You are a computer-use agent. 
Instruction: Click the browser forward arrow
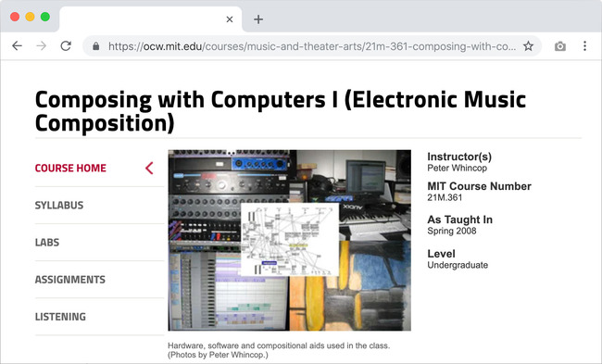pos(41,46)
